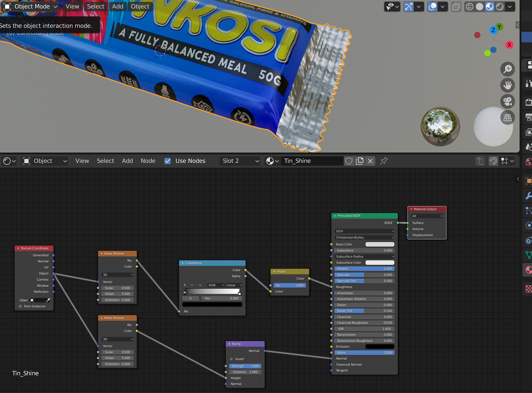This screenshot has height=393, width=532.
Task: Toggle Use Nodes checkbox
Action: 168,161
